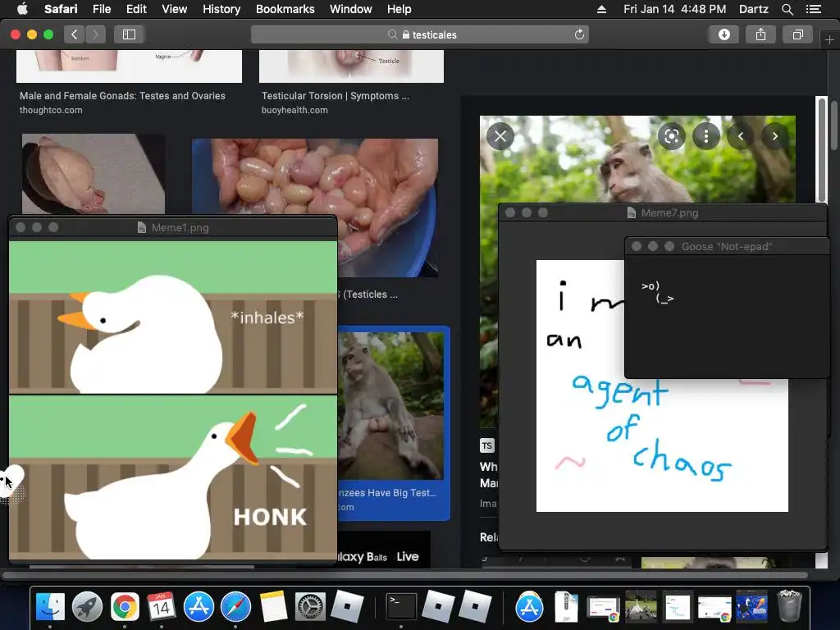Click the Safari forward arrow button
Image resolution: width=840 pixels, height=630 pixels.
coord(95,34)
